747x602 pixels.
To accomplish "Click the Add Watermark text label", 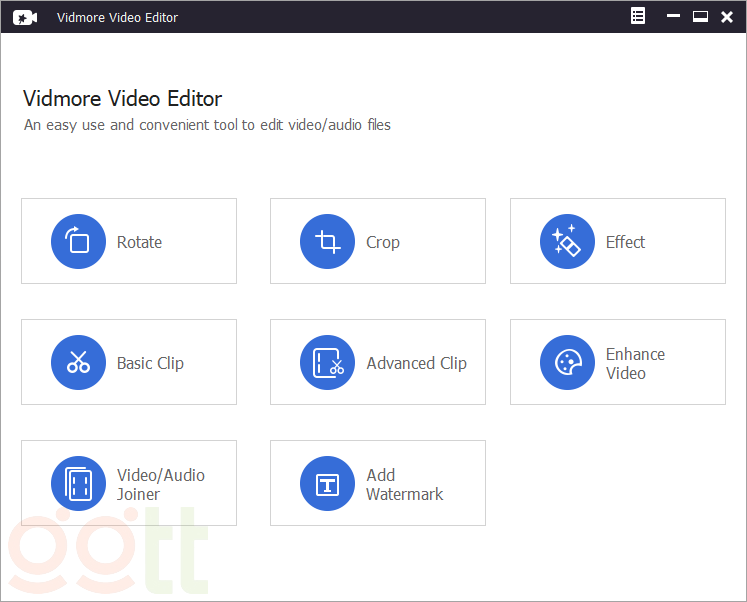I will click(x=404, y=484).
